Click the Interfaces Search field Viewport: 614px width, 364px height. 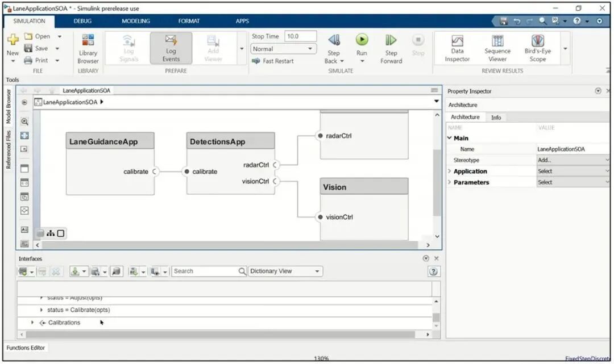tap(209, 271)
